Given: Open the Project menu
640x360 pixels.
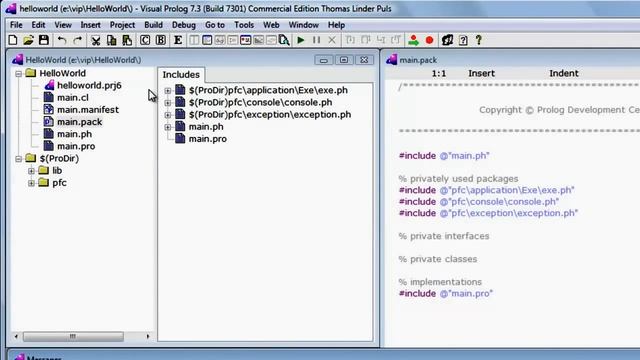Looking at the screenshot, I should [x=122, y=25].
